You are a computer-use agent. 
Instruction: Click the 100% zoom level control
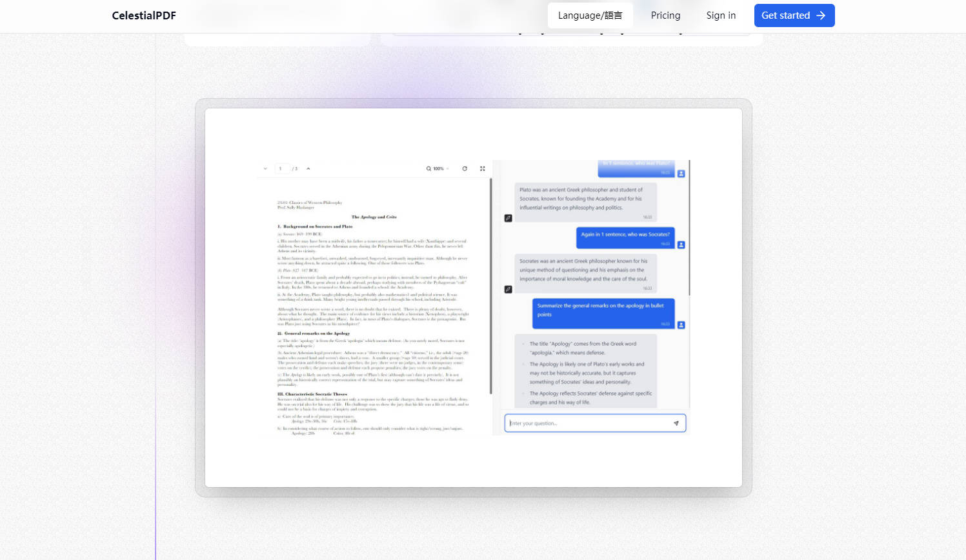(x=438, y=168)
